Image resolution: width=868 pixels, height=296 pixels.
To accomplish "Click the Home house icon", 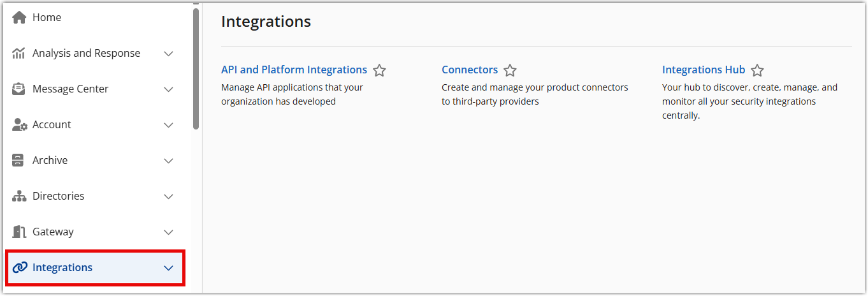I will [19, 18].
